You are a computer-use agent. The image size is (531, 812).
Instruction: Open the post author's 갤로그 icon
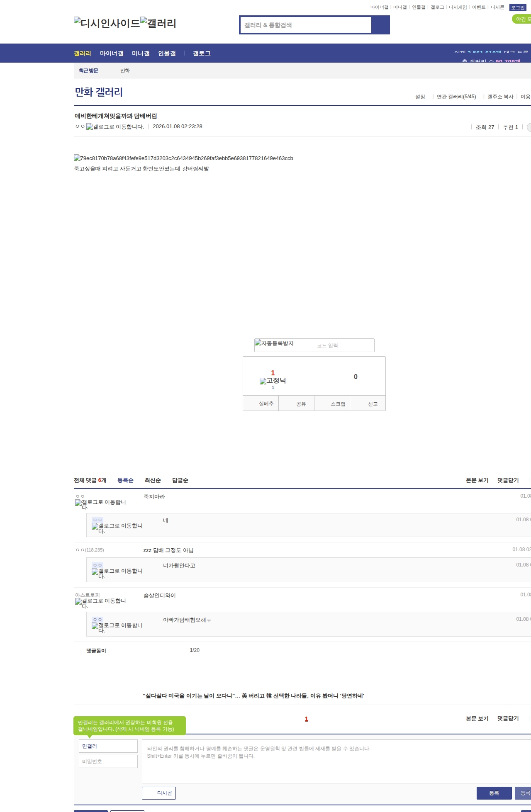point(115,127)
